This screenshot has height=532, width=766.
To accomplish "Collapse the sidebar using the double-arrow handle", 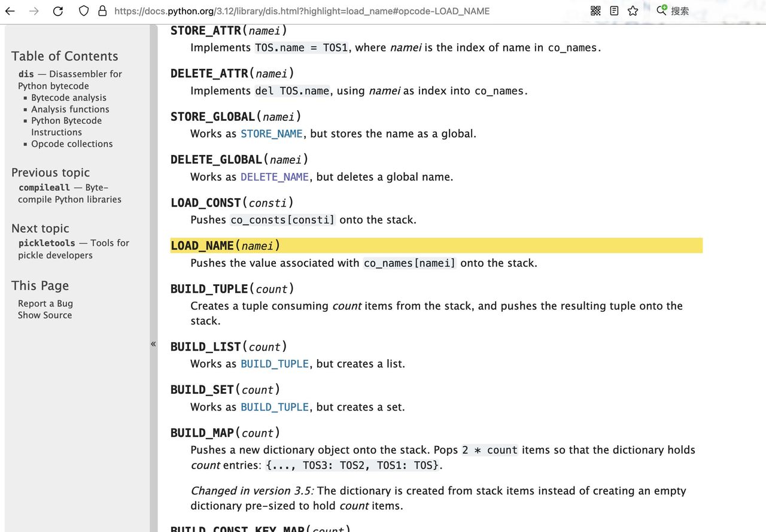I will 153,343.
